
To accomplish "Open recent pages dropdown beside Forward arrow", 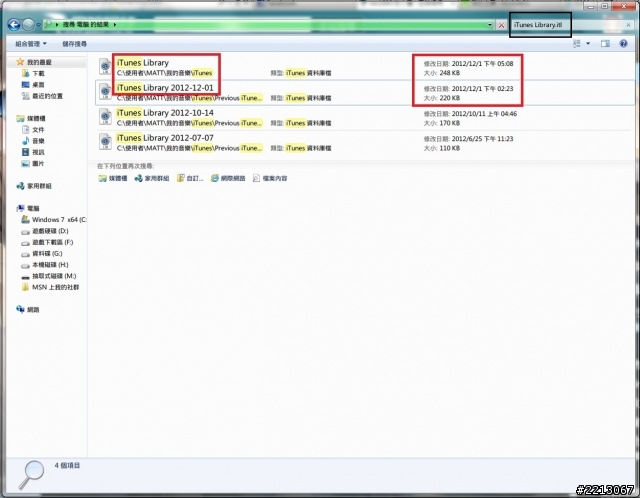I will [38, 25].
